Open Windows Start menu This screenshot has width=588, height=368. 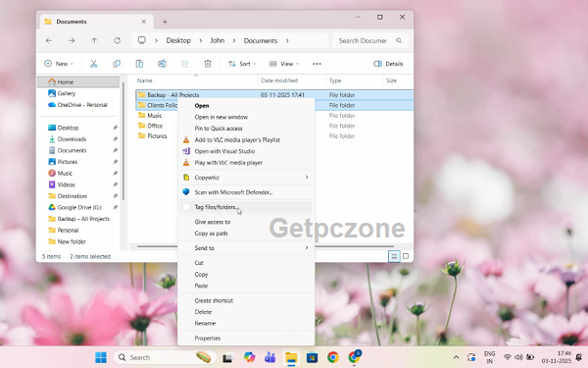tap(101, 357)
